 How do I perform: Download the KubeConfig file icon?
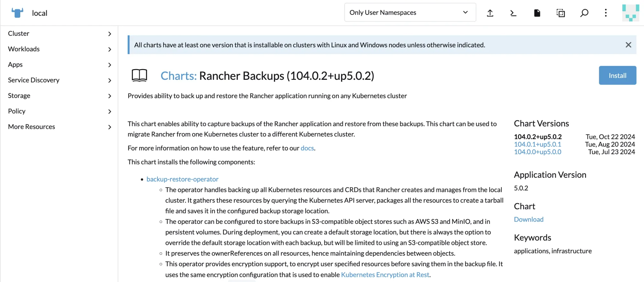click(537, 13)
